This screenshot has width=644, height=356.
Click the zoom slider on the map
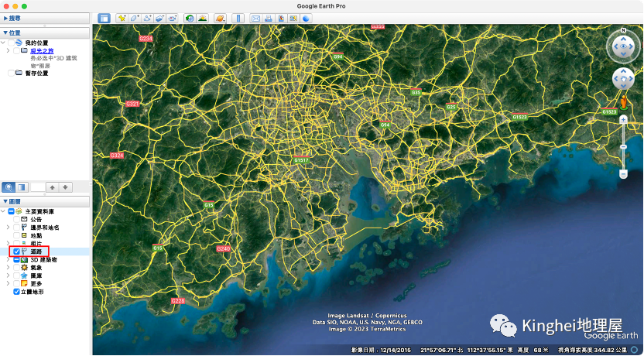(623, 147)
